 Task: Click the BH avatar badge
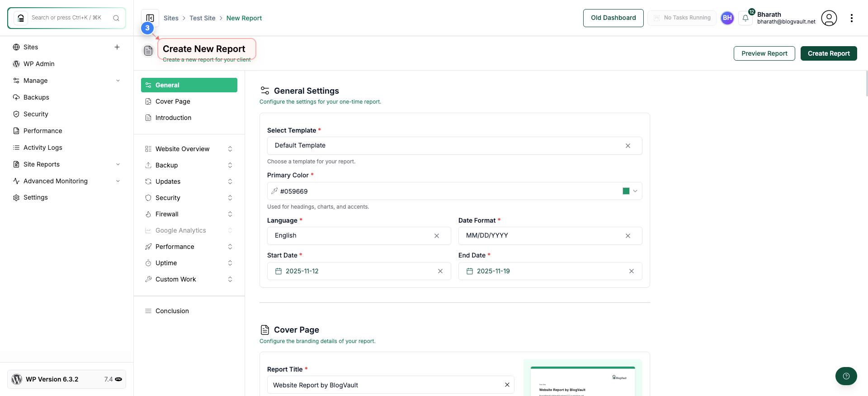tap(727, 18)
